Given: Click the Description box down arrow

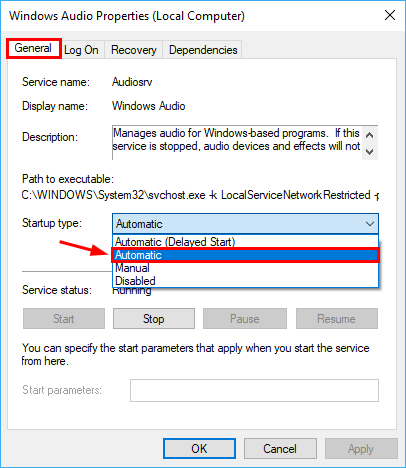Looking at the screenshot, I should [369, 152].
